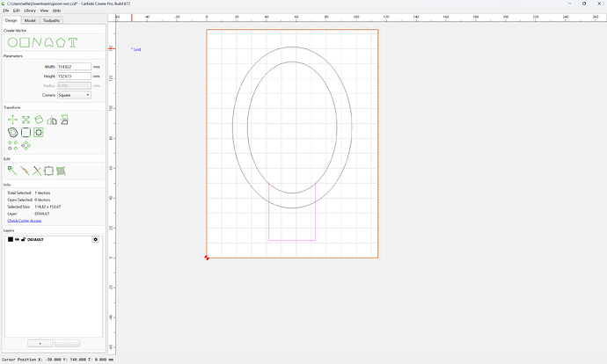Open the File menu
This screenshot has width=607, height=364.
coord(6,11)
